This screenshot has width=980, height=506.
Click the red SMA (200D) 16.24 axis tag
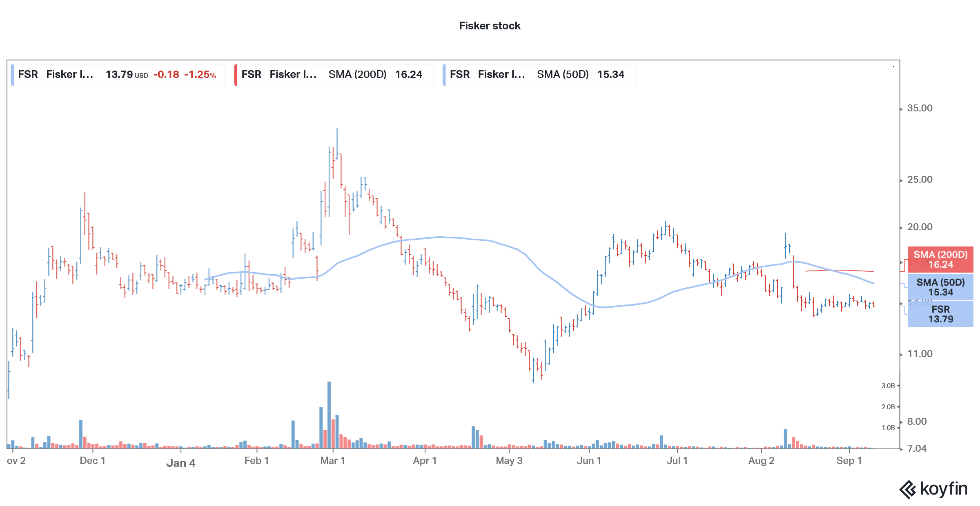940,260
